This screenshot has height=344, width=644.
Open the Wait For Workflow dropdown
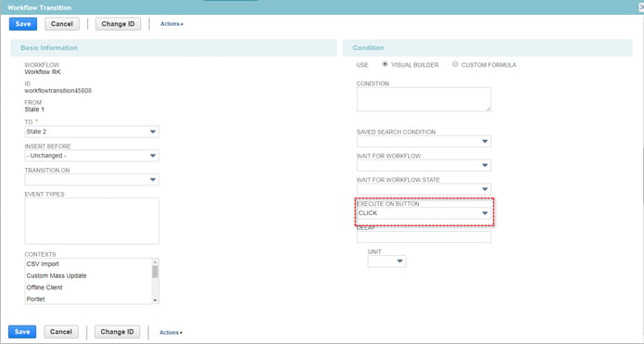[423, 165]
